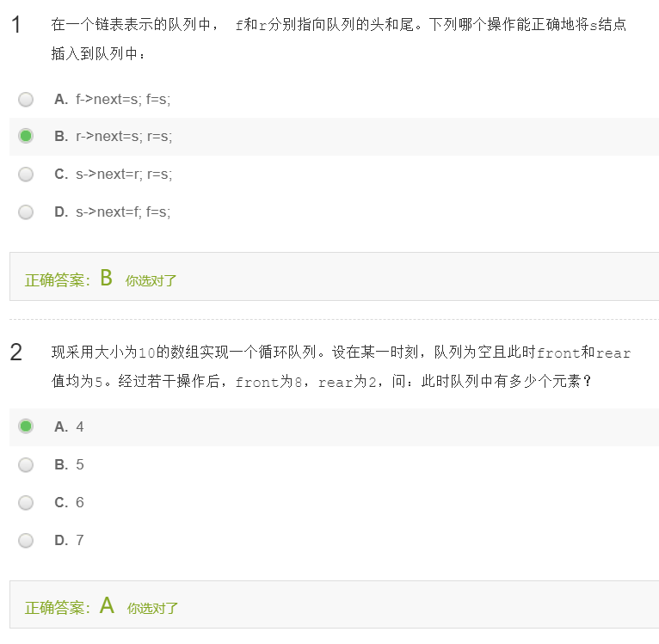The height and width of the screenshot is (644, 659).
Task: Click answer value 4 in question 2
Action: pyautogui.click(x=80, y=426)
